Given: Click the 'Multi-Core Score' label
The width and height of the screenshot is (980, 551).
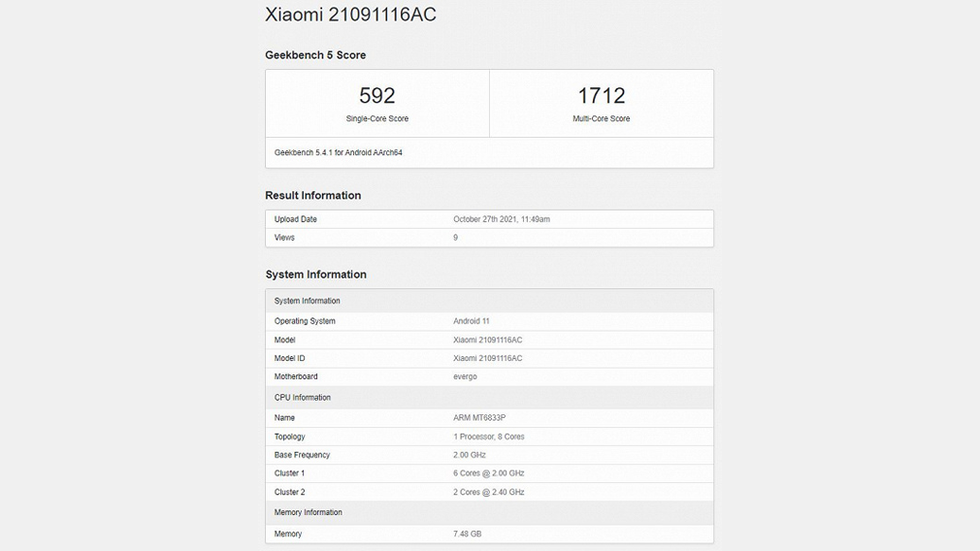Looking at the screenshot, I should coord(602,118).
